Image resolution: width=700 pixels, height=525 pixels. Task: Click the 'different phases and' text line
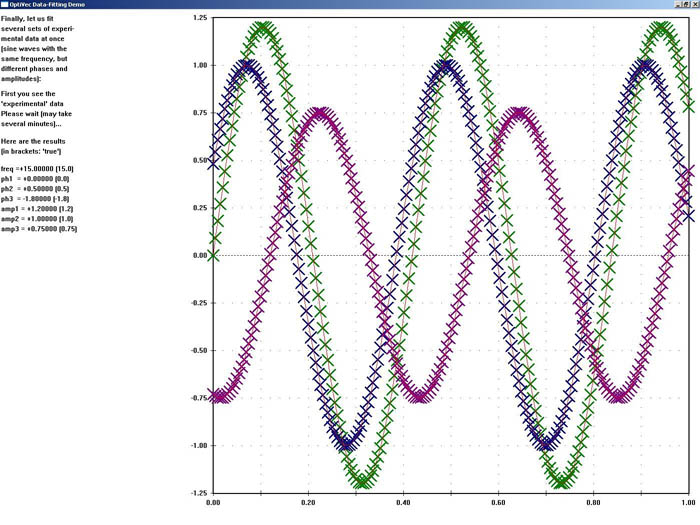tap(34, 69)
